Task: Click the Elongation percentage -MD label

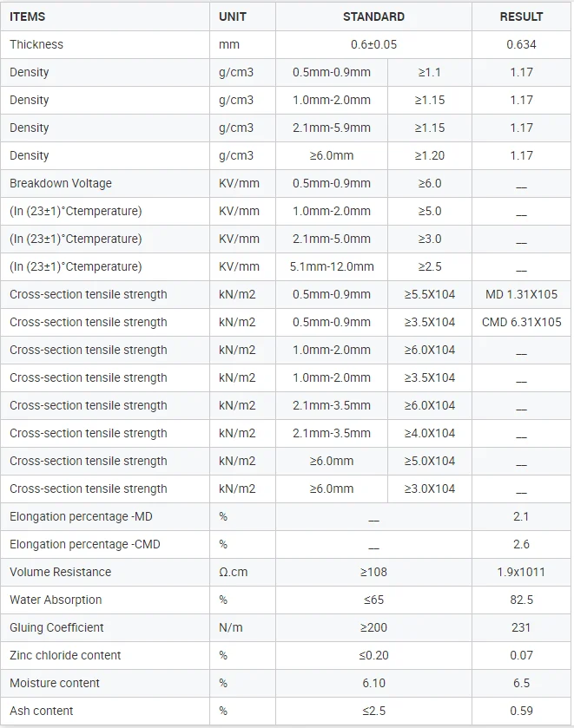Action: coord(81,516)
